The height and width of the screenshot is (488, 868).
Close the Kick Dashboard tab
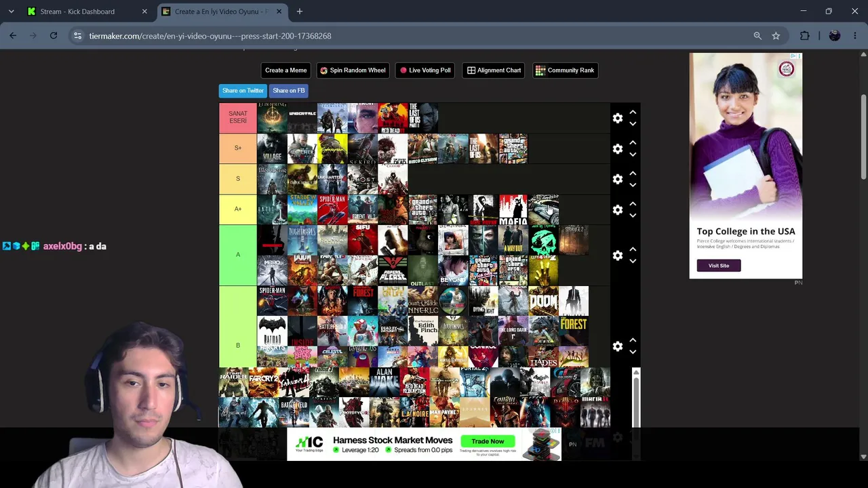tap(144, 12)
